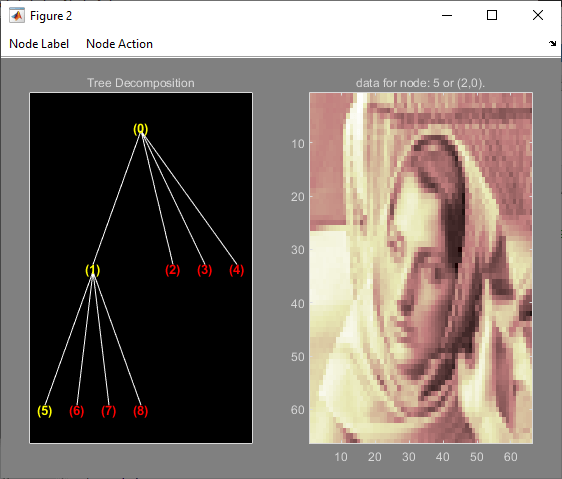Viewport: 562px width, 479px height.
Task: Click red node (6)
Action: click(x=76, y=411)
